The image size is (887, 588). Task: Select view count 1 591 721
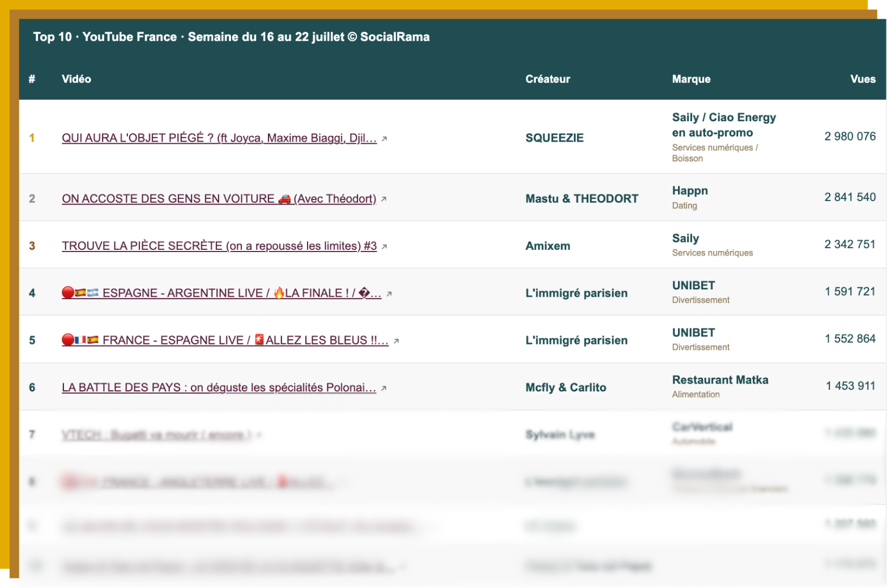pyautogui.click(x=850, y=292)
